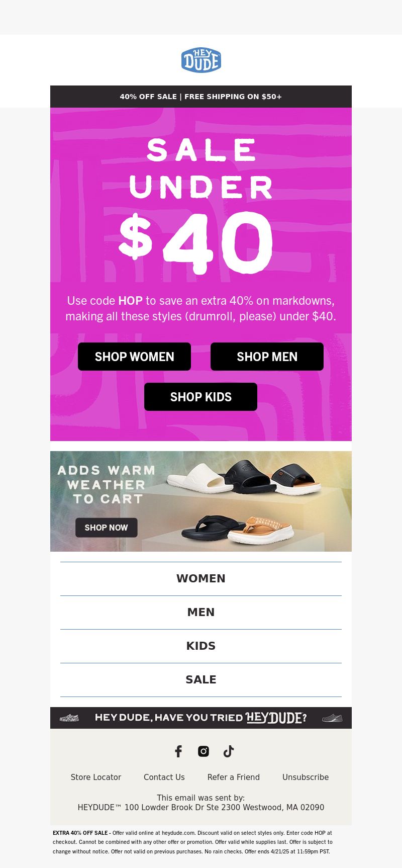Click the SHOP WOMEN button
This screenshot has height=868, width=402.
134,357
